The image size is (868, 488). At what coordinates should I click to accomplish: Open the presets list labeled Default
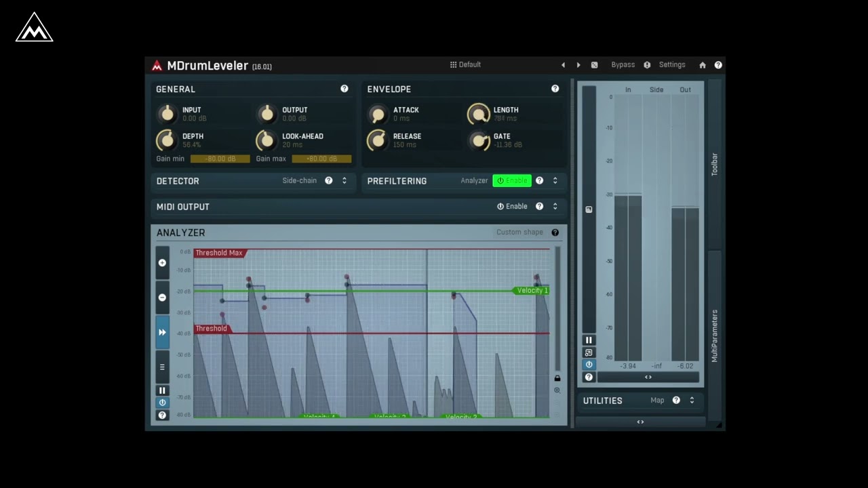point(465,64)
